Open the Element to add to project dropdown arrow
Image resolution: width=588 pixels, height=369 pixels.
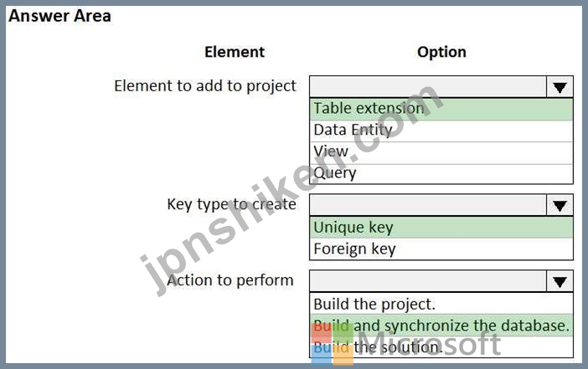coord(560,87)
